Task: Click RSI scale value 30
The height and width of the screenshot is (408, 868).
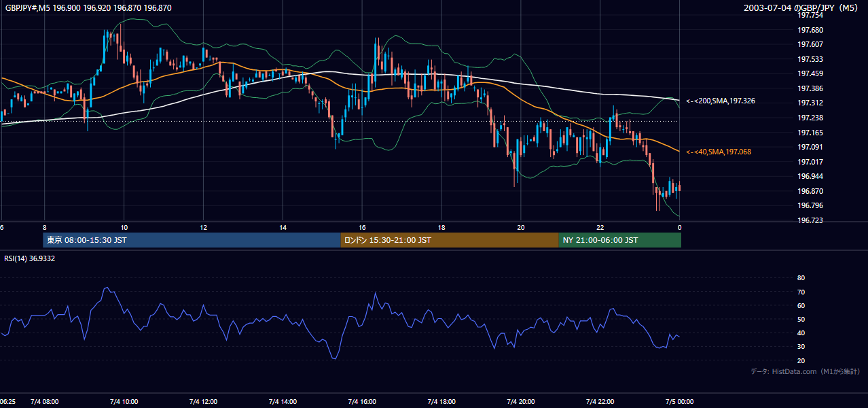Action: (x=801, y=347)
